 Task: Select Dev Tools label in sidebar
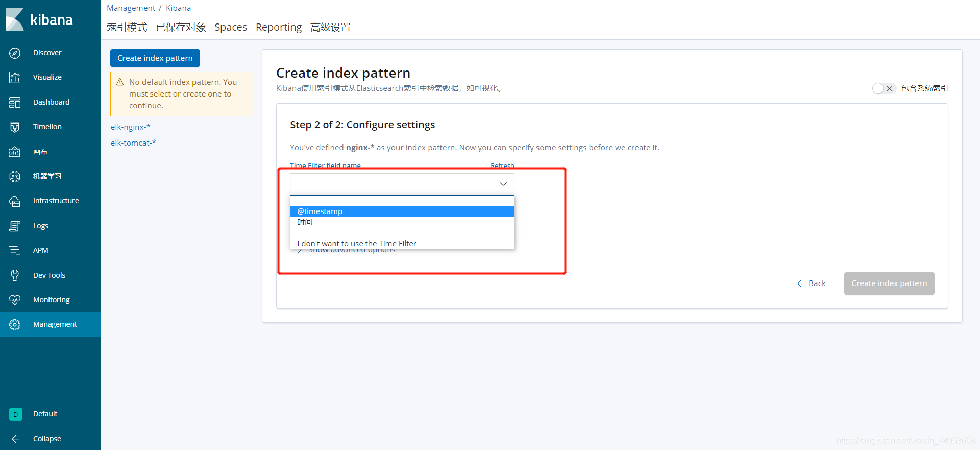[50, 275]
